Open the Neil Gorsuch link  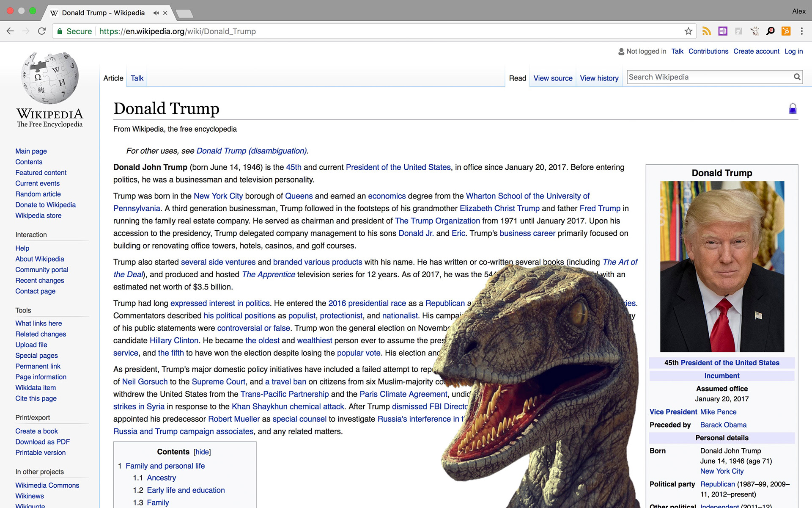(145, 382)
